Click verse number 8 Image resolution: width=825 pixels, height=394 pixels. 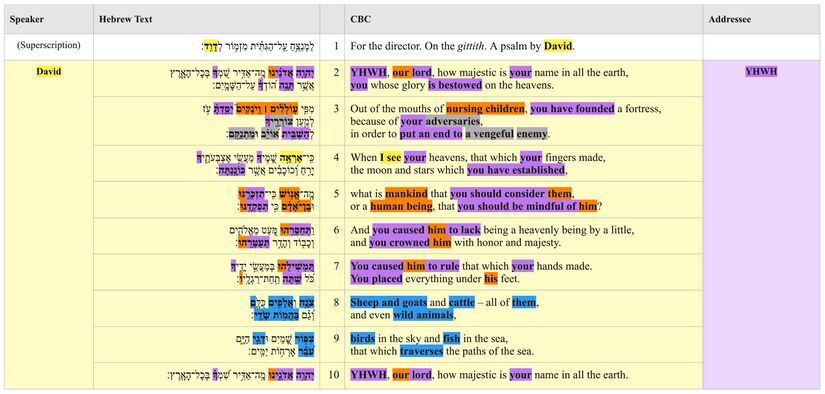coord(336,303)
